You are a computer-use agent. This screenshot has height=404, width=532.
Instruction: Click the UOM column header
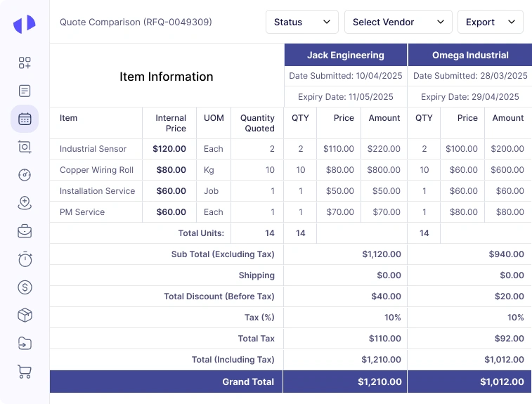tap(214, 118)
